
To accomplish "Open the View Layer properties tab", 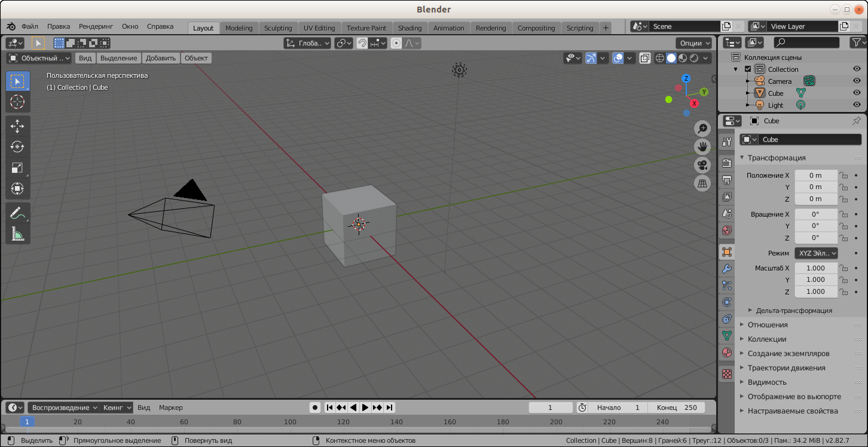I will pyautogui.click(x=726, y=197).
